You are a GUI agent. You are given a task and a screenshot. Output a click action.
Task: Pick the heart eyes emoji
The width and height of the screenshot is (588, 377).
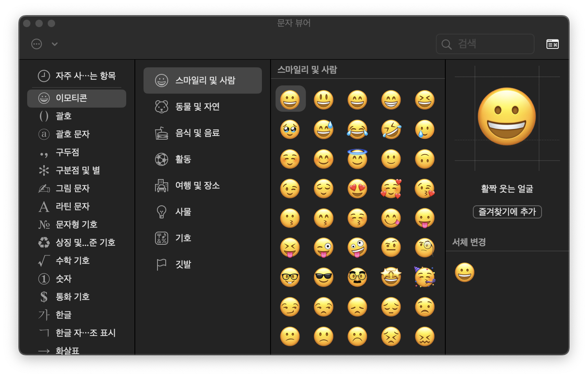[x=357, y=188]
